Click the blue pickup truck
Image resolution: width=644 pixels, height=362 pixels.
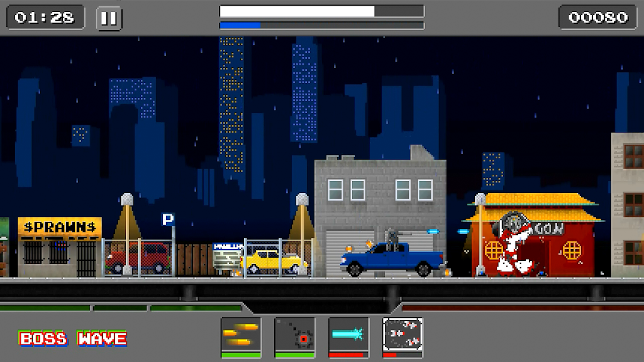(392, 259)
